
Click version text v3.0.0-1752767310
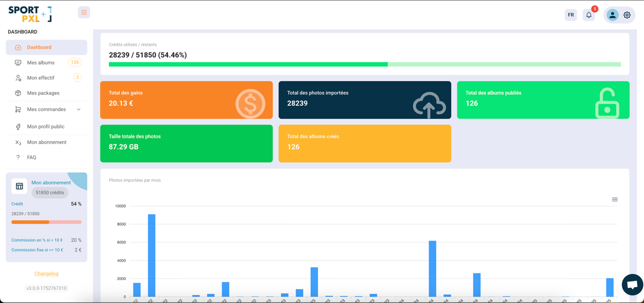click(x=47, y=288)
